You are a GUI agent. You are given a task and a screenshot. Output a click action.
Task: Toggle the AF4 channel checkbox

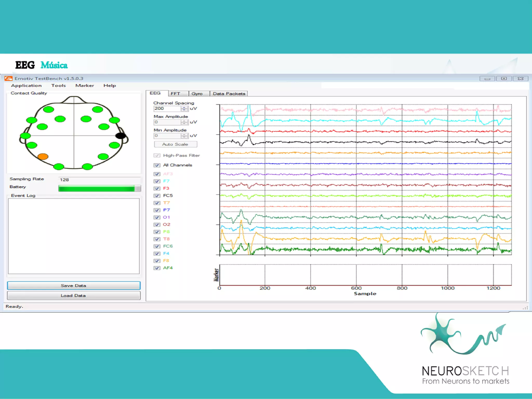(x=157, y=268)
